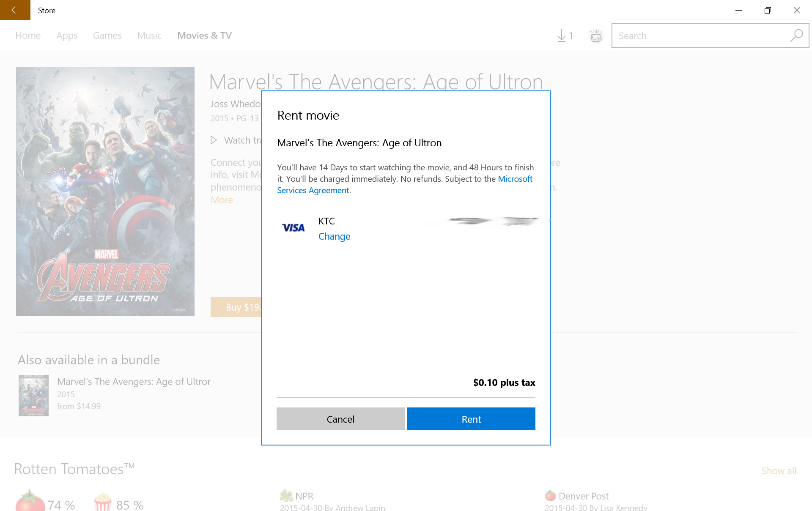Image resolution: width=812 pixels, height=511 pixels.
Task: Go to the Home tab
Action: click(28, 36)
